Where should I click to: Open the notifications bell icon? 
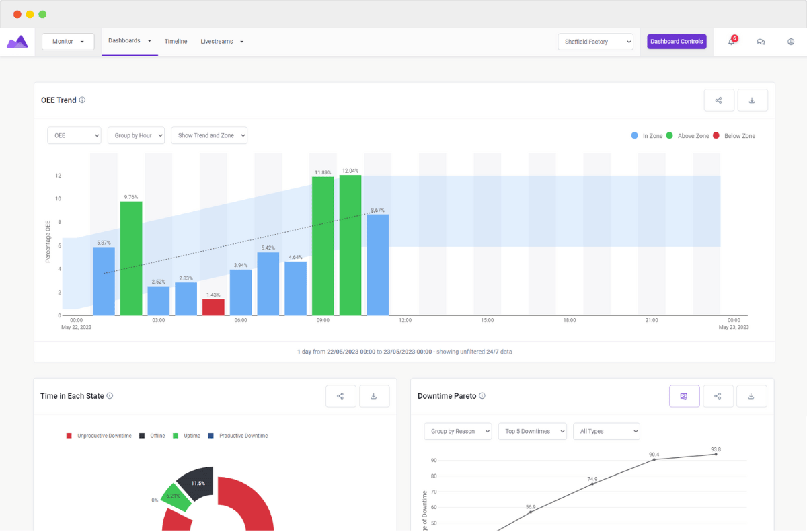732,42
